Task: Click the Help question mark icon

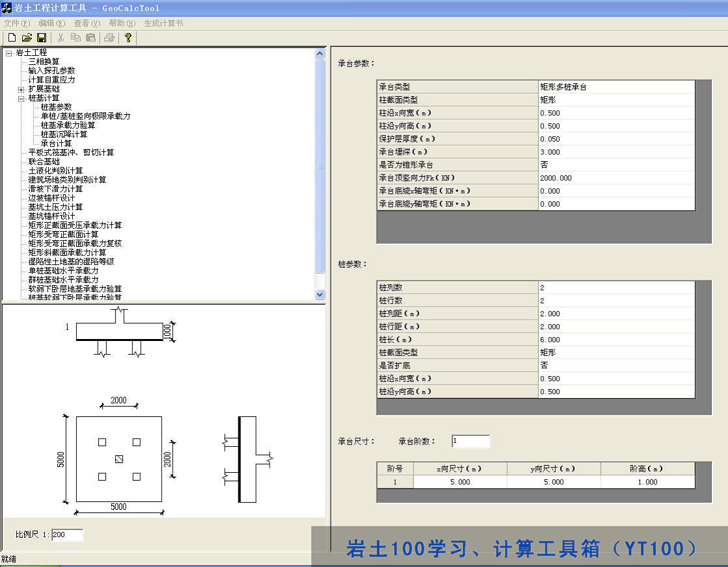Action: point(128,38)
